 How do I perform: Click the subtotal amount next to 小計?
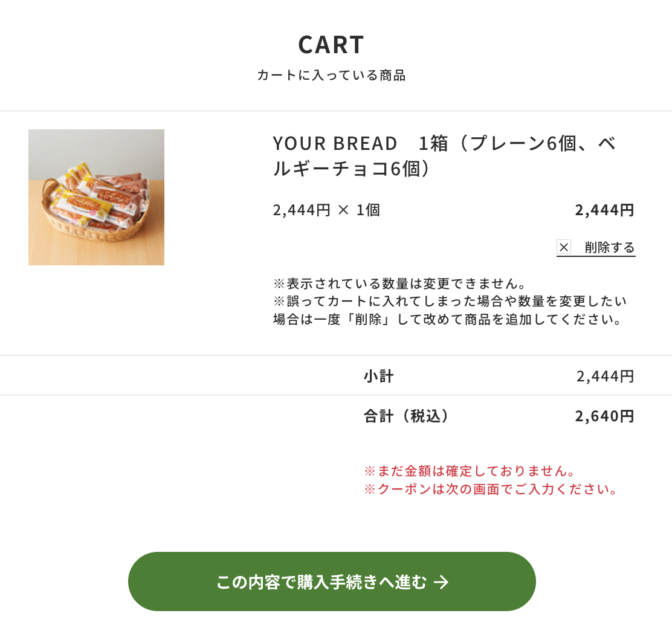605,377
